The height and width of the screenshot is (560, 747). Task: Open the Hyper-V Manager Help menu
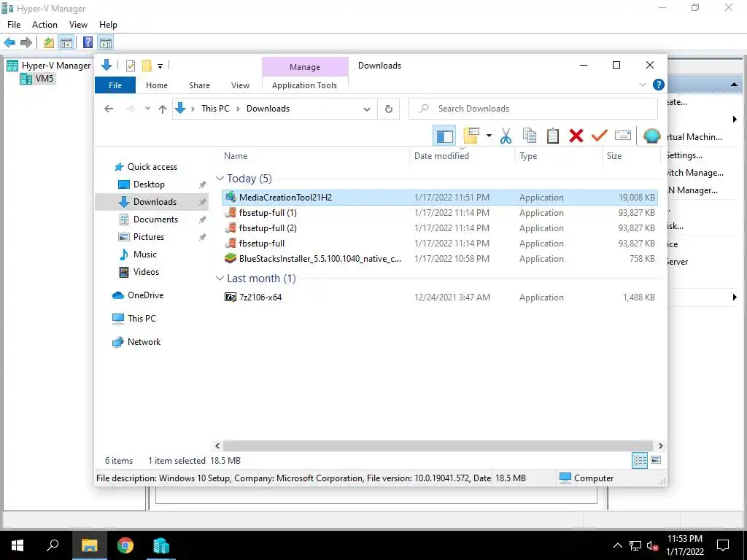coord(108,25)
